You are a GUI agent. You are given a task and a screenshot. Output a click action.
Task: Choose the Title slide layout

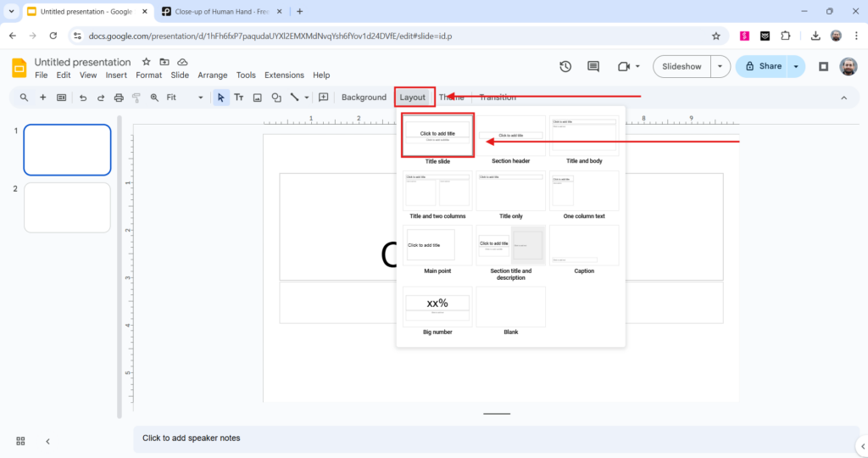pyautogui.click(x=437, y=136)
